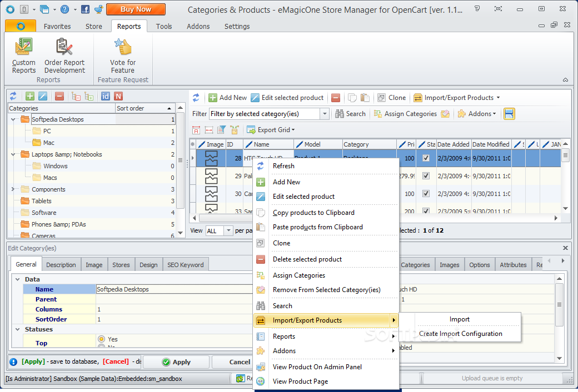Image resolution: width=578 pixels, height=392 pixels.
Task: Click Assign Categories in the toolbar
Action: (x=405, y=114)
